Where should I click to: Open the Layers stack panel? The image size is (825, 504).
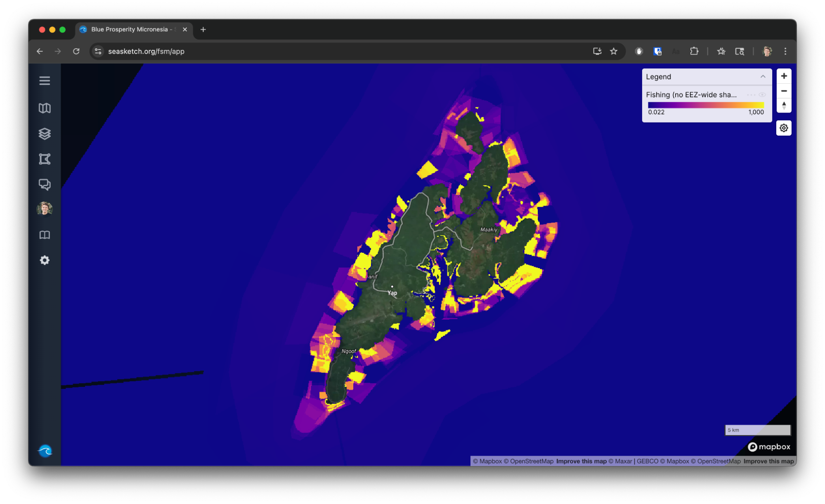pos(45,134)
